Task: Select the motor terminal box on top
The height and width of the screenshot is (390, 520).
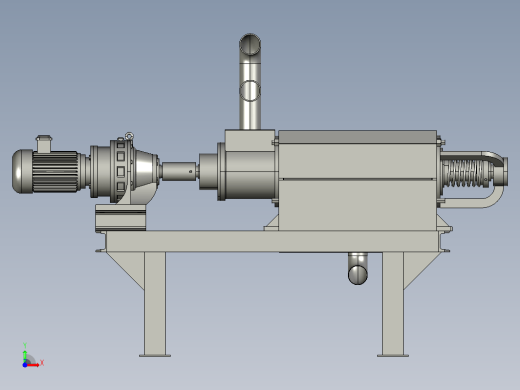Action: [x=44, y=144]
